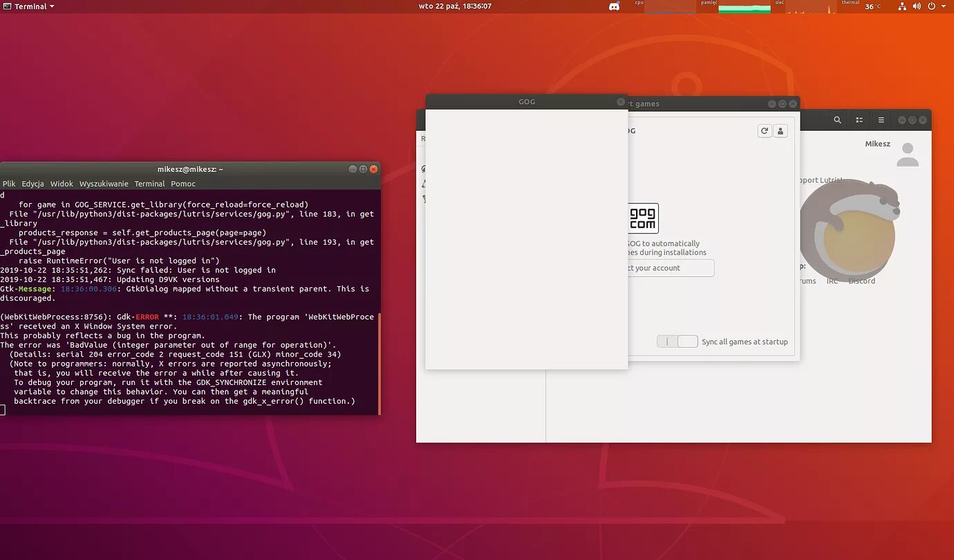
Task: Maximize the Lutris main window
Action: pyautogui.click(x=912, y=120)
